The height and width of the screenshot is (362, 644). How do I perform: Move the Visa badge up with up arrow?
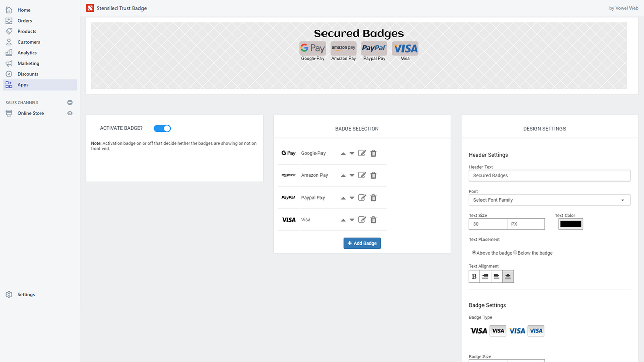click(x=342, y=220)
